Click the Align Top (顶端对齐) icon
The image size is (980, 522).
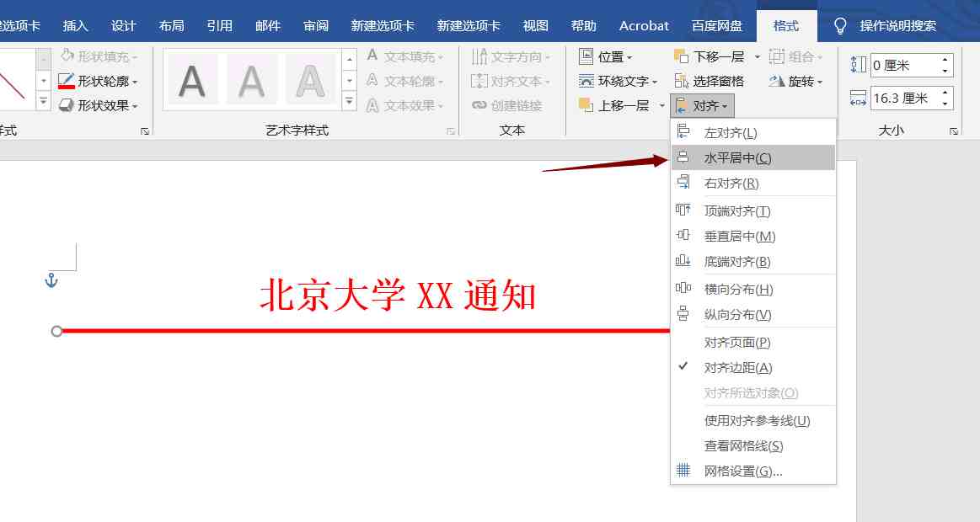click(683, 210)
